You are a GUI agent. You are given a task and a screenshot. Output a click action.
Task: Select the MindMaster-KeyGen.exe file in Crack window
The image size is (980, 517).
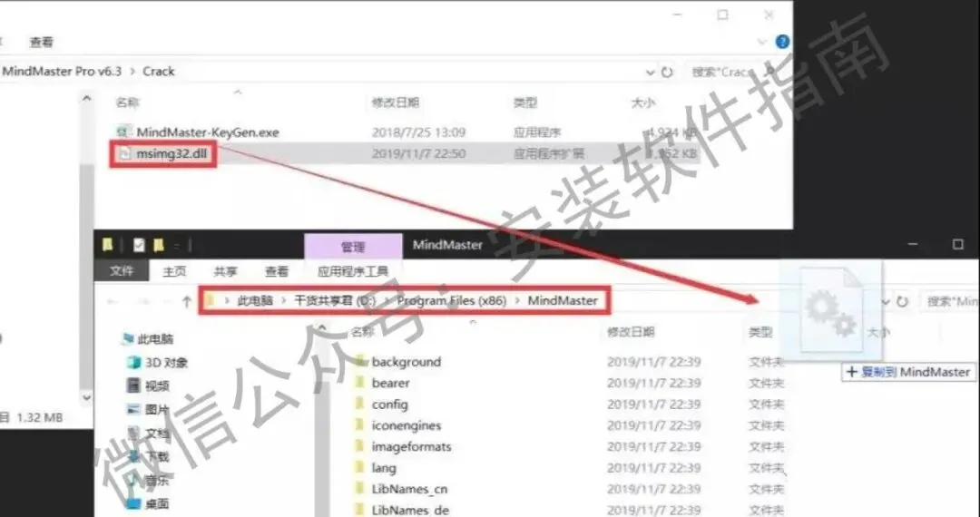click(208, 132)
